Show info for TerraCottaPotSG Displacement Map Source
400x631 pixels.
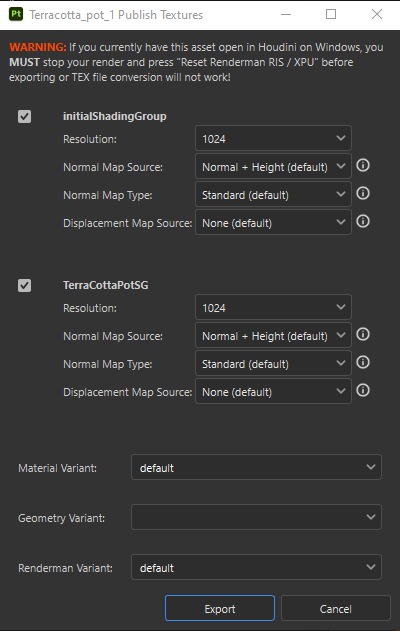coord(363,390)
